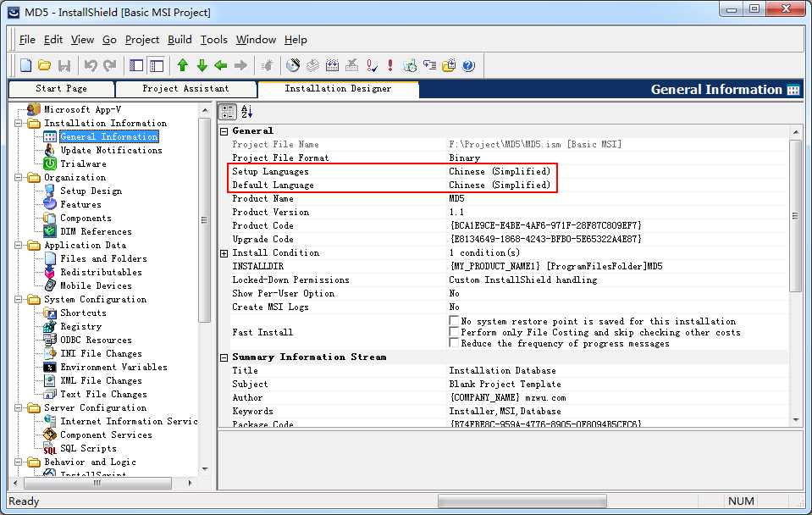
Task: Open a project using the folder icon
Action: (45, 65)
